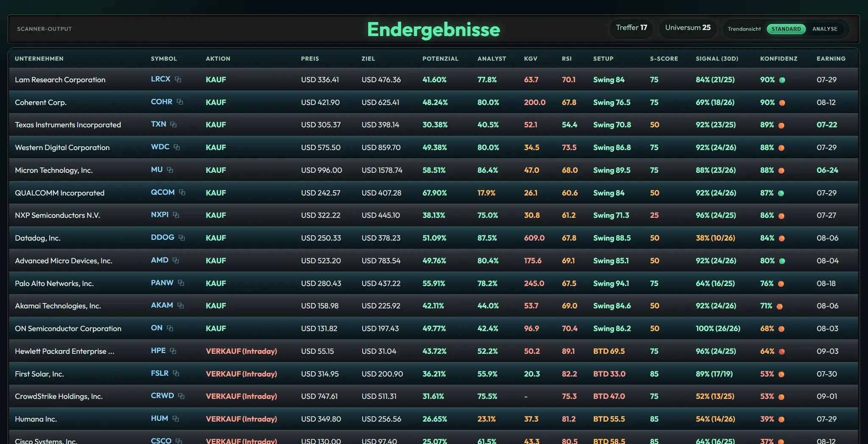The image size is (868, 444).
Task: Click copy icon next to QCOM
Action: click(182, 192)
